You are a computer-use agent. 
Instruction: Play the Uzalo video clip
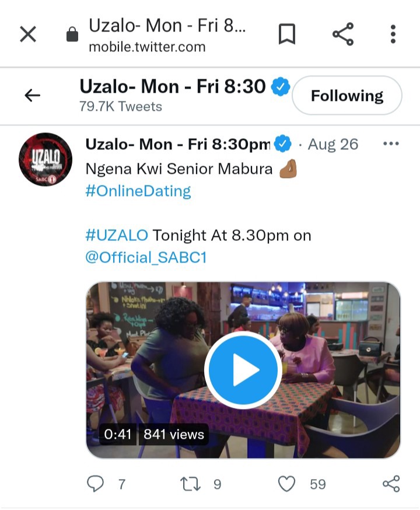pyautogui.click(x=243, y=370)
